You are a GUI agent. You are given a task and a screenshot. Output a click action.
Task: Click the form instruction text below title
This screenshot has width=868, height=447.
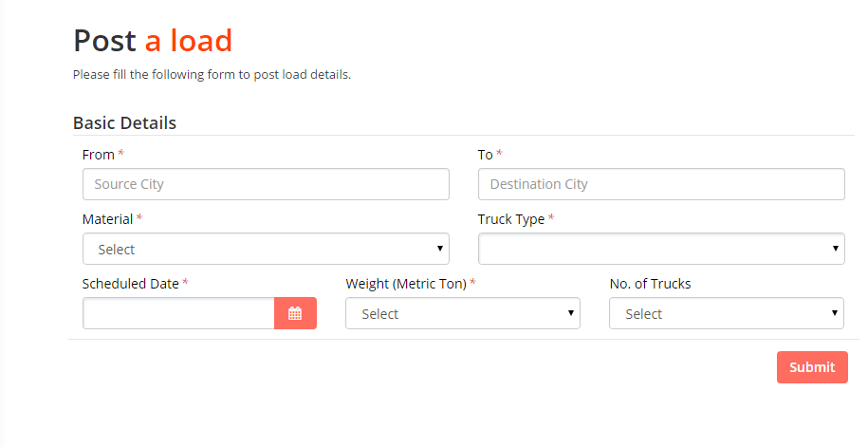[212, 74]
